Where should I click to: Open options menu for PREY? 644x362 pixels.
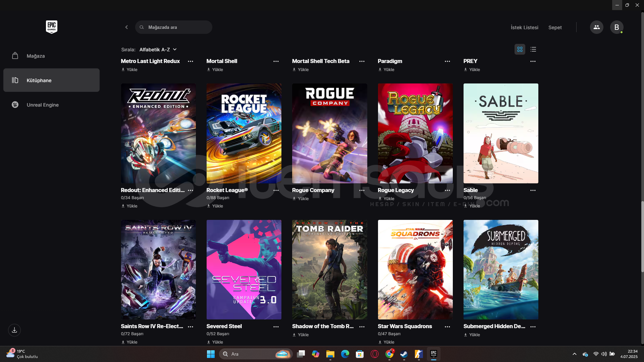point(533,61)
